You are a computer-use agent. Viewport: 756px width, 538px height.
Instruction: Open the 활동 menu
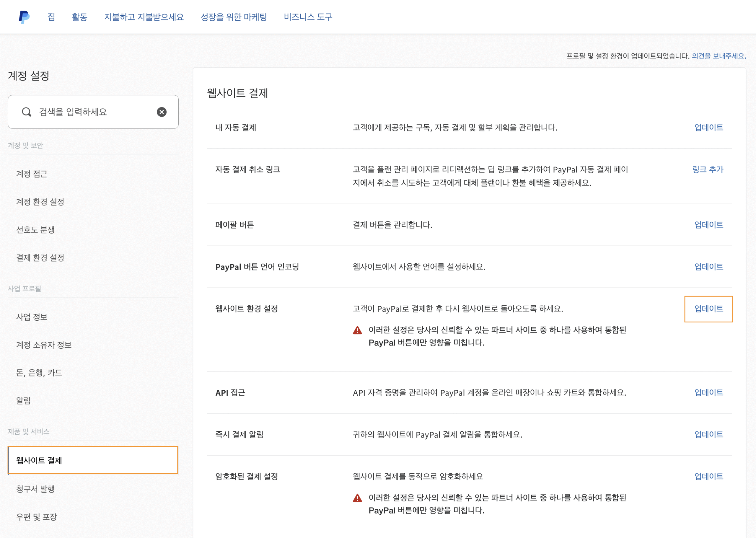tap(79, 17)
